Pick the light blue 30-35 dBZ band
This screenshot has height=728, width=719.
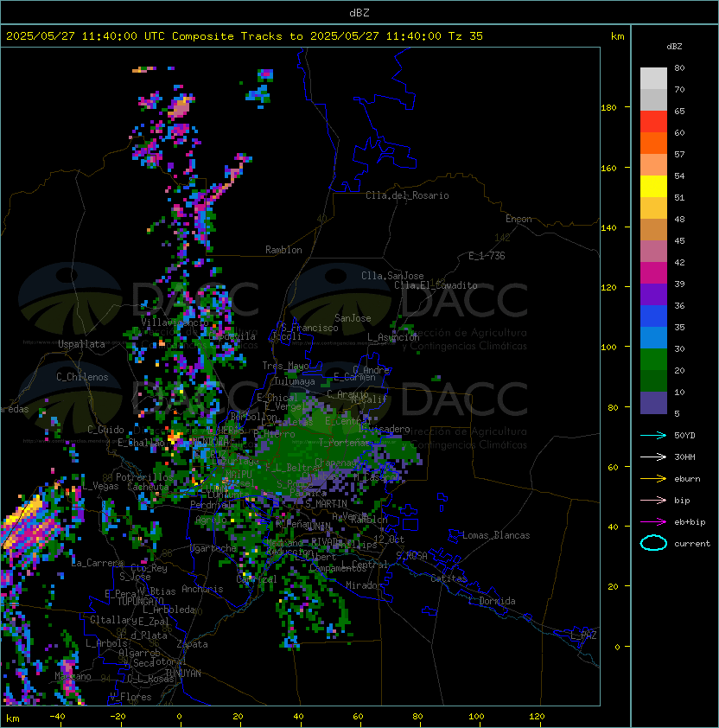653,337
